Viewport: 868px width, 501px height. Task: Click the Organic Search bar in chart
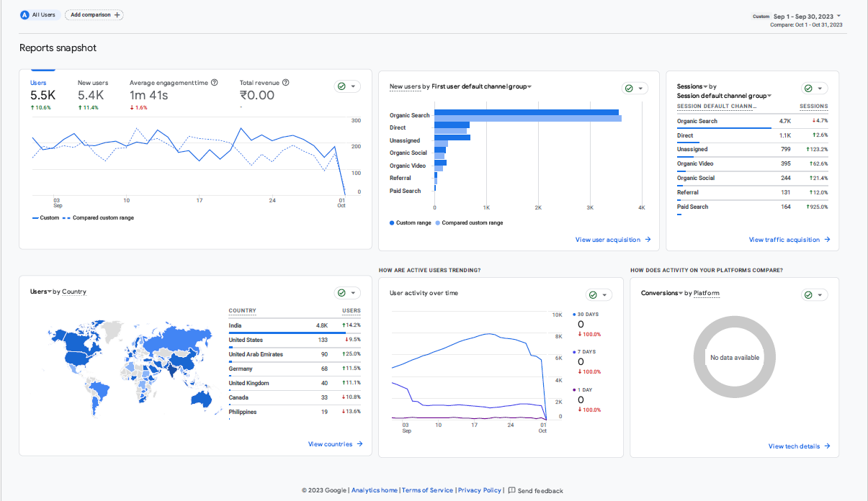click(x=526, y=112)
